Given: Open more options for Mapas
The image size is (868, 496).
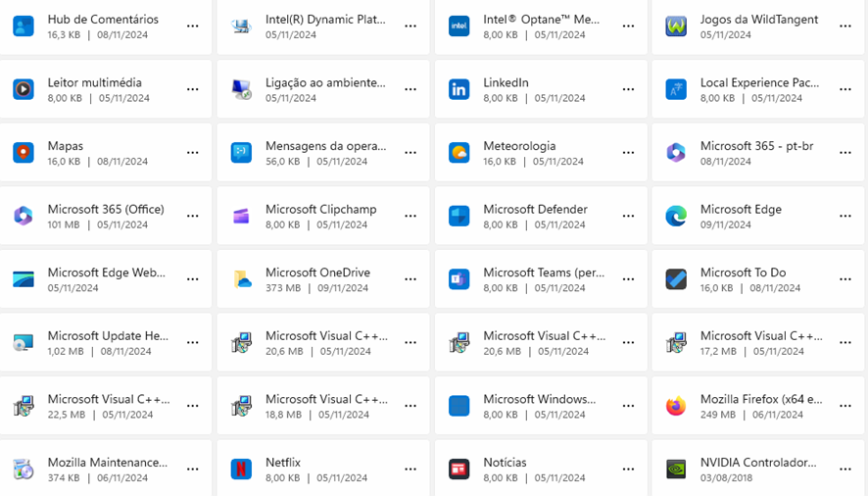Looking at the screenshot, I should point(193,152).
